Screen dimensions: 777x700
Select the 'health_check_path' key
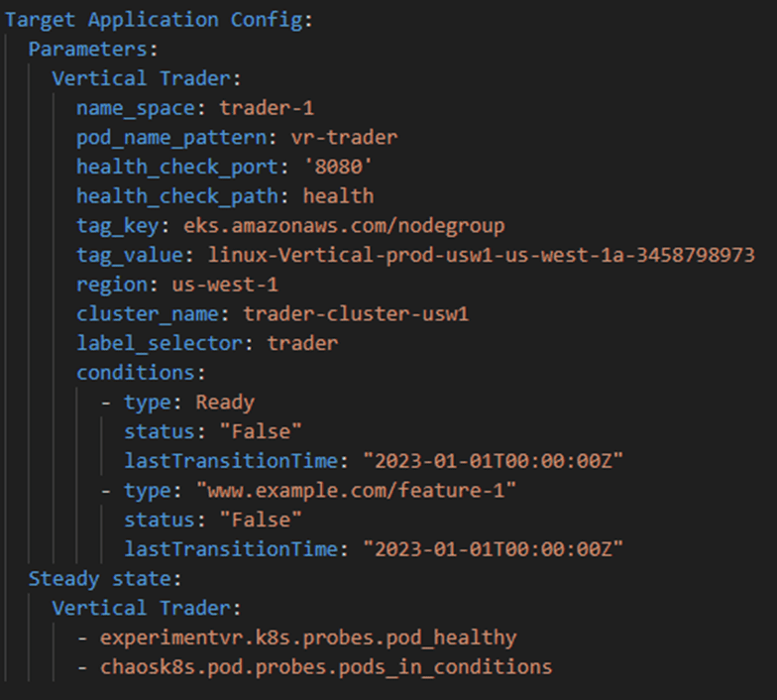click(x=177, y=196)
